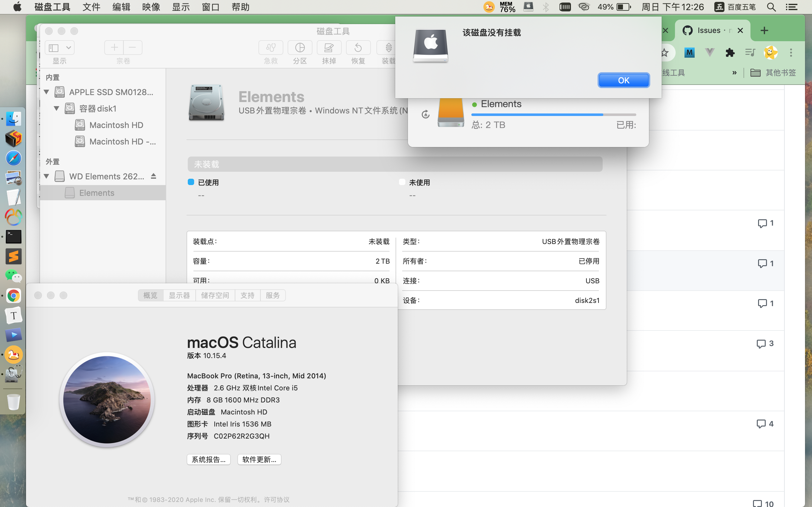Screen dimensions: 812x507
Task: Open the 映像 menu
Action: [x=151, y=7]
